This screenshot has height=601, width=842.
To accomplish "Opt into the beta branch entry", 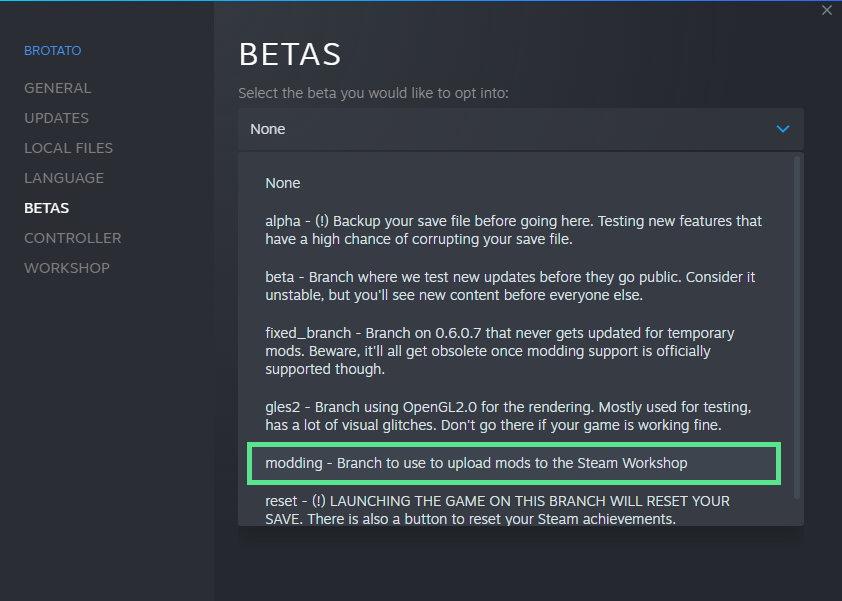I will (x=510, y=286).
